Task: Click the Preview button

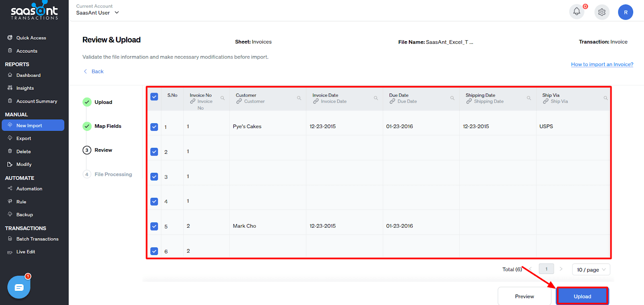Action: (x=524, y=296)
